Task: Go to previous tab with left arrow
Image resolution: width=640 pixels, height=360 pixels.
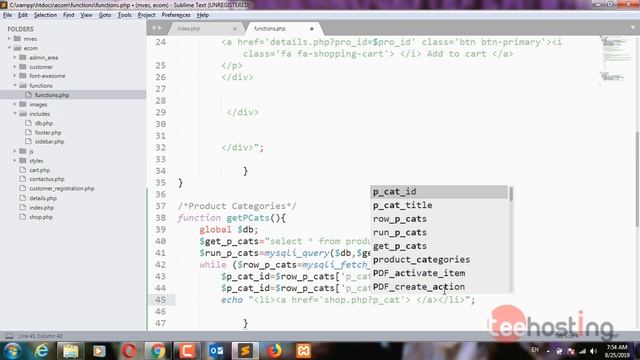Action: point(154,28)
